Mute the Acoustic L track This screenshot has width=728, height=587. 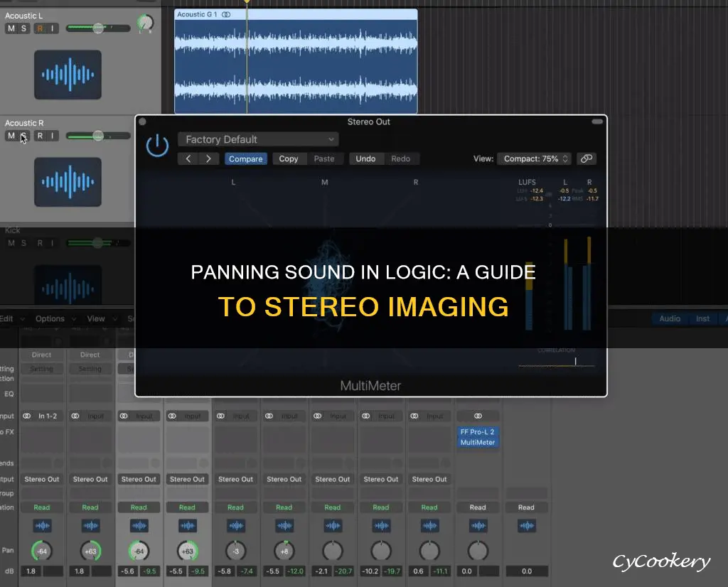point(11,28)
